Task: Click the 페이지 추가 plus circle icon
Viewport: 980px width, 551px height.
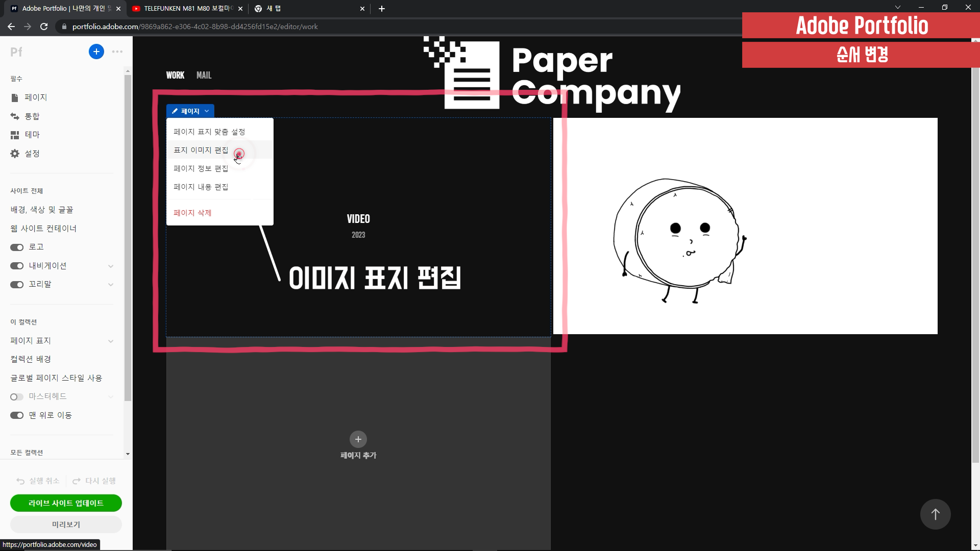Action: [358, 439]
